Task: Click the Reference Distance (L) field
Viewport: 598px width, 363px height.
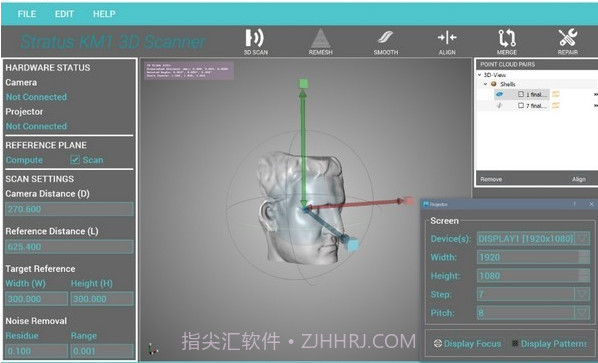Action: 69,247
